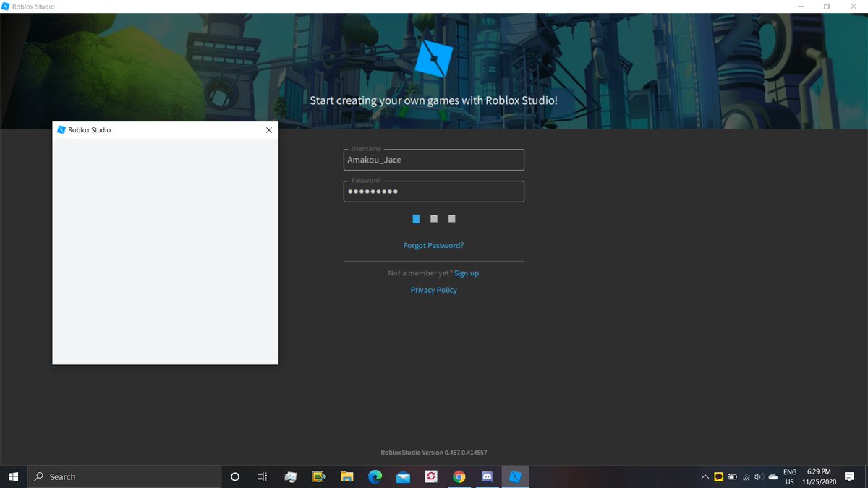Screen dimensions: 868x488
Task: Close the small Roblox Studio dialog
Action: (269, 130)
